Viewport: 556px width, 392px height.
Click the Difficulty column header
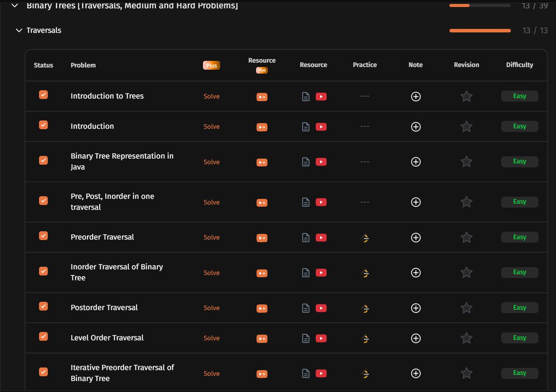click(x=519, y=65)
